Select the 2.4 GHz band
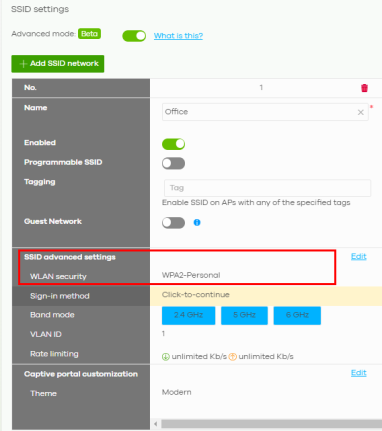Viewport: 382px width, 431px height. point(188,315)
